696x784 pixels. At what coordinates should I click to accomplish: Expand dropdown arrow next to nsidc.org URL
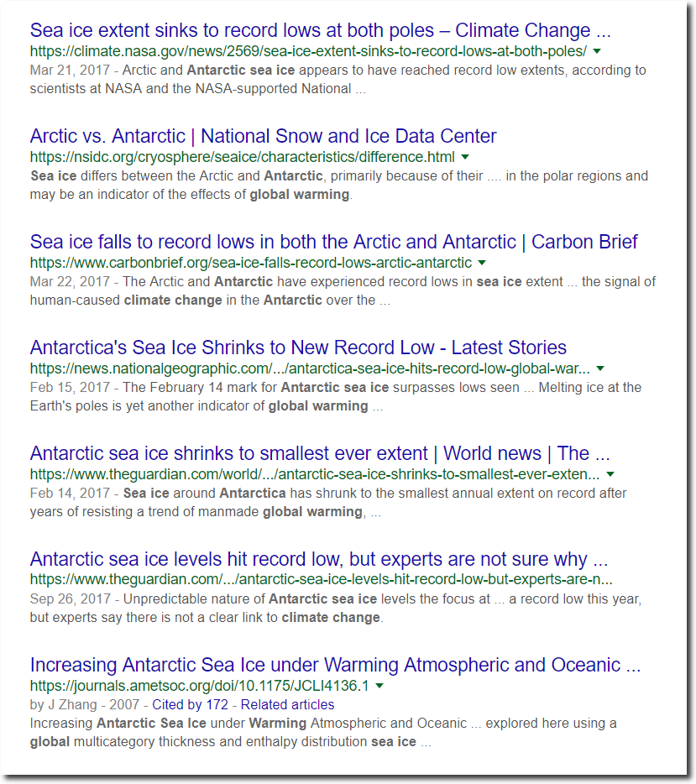click(x=465, y=157)
